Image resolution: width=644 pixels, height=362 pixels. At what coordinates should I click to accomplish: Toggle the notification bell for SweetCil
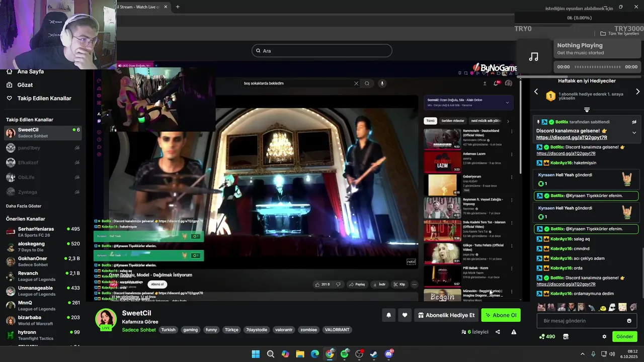388,315
